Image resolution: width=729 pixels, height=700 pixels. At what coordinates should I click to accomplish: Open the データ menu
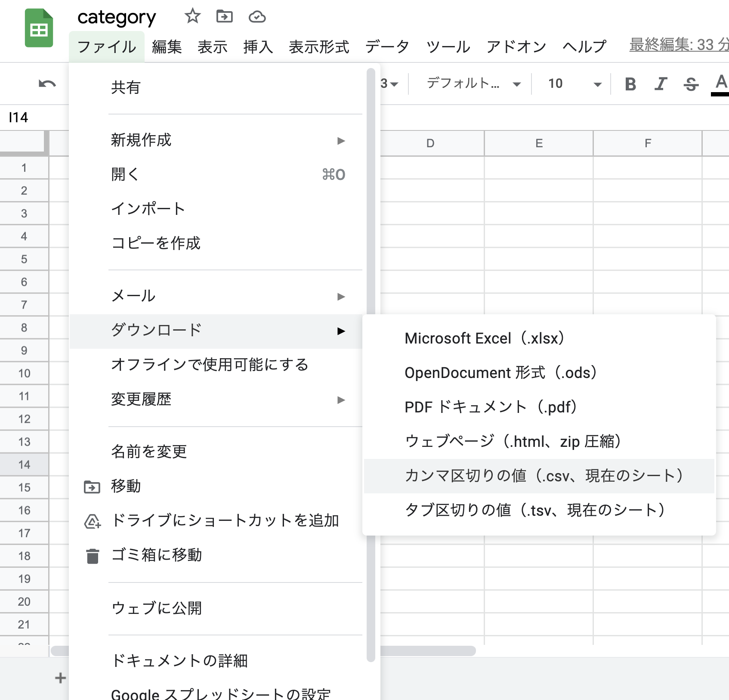coord(387,47)
